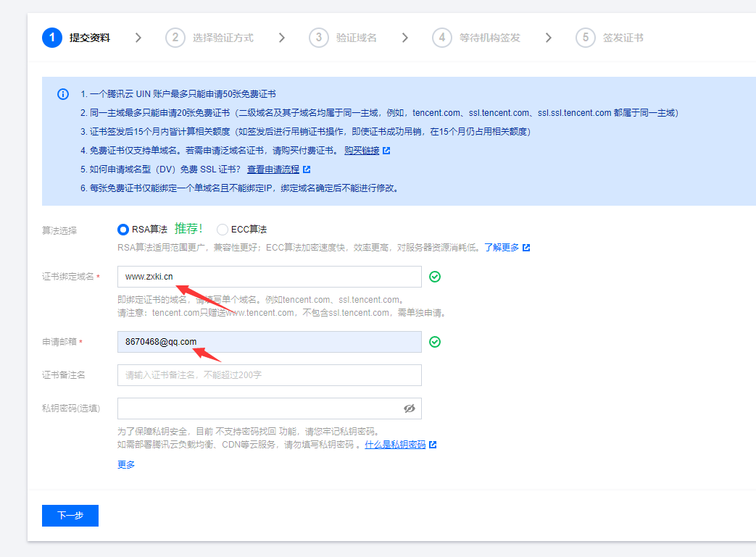Click external link icon beside 了解更多
The image size is (756, 557).
[525, 247]
